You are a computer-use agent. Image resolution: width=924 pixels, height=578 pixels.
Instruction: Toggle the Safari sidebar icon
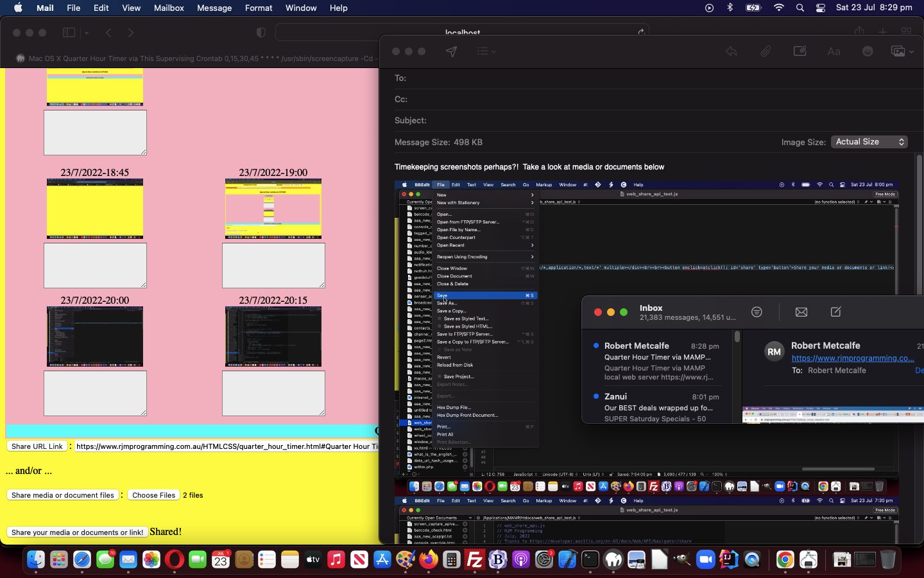[69, 33]
